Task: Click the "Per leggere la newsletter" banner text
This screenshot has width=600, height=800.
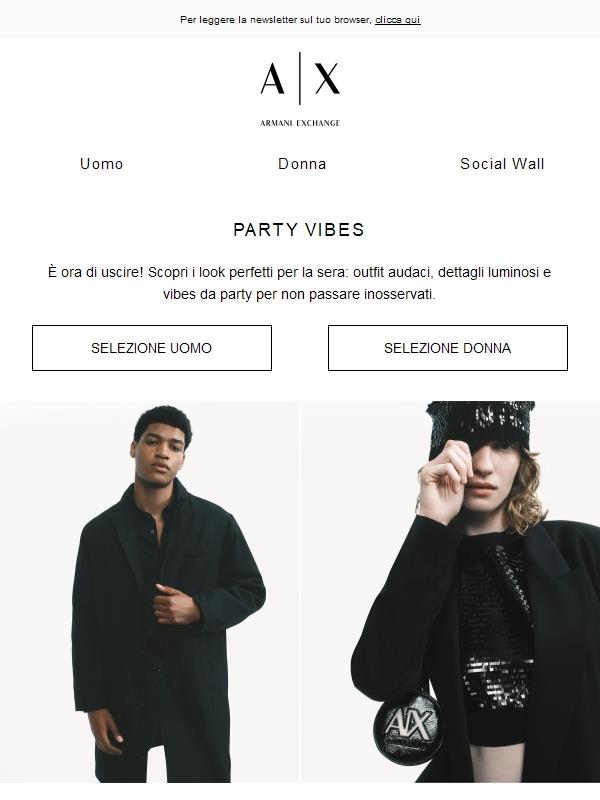Action: coord(275,20)
